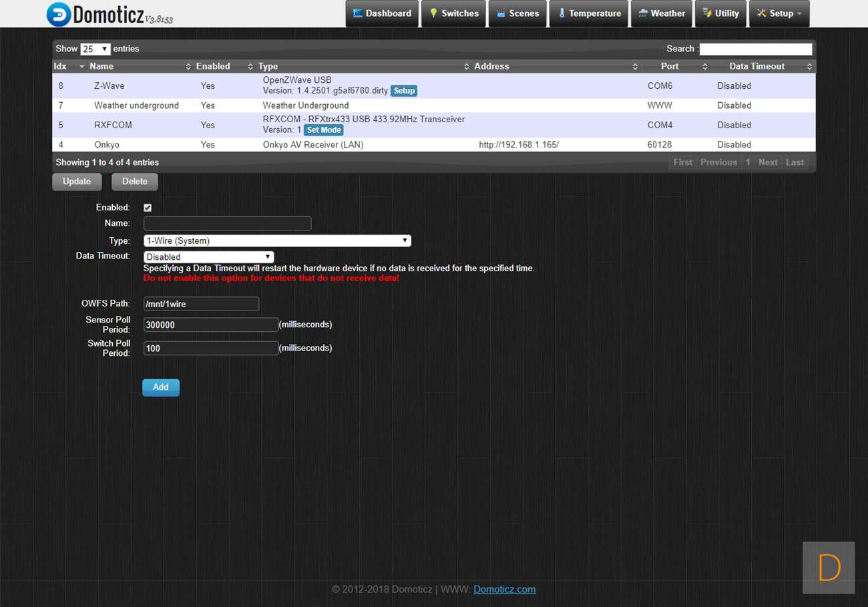Go to the Switches lightbulb tab

click(x=454, y=13)
